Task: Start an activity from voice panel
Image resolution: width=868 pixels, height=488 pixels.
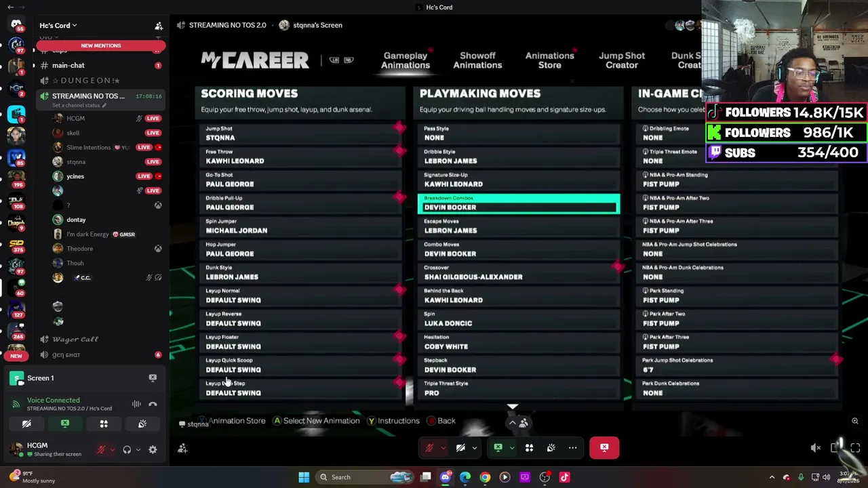Action: click(104, 424)
